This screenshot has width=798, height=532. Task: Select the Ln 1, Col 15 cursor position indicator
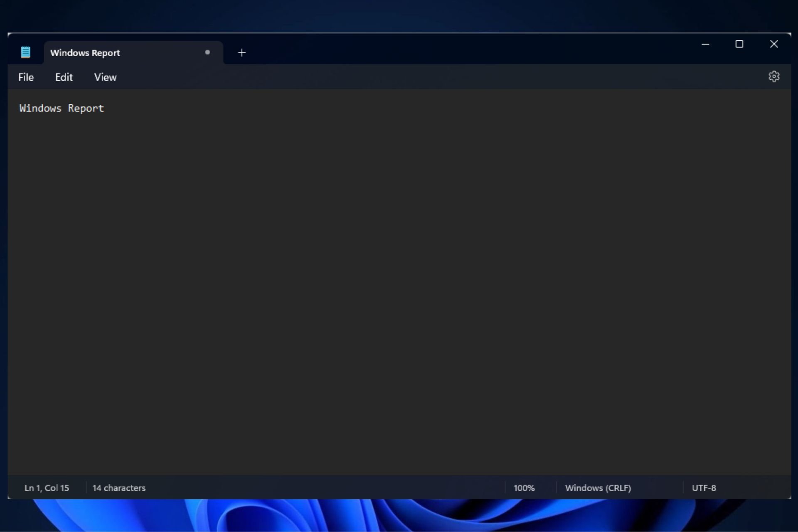click(x=46, y=488)
